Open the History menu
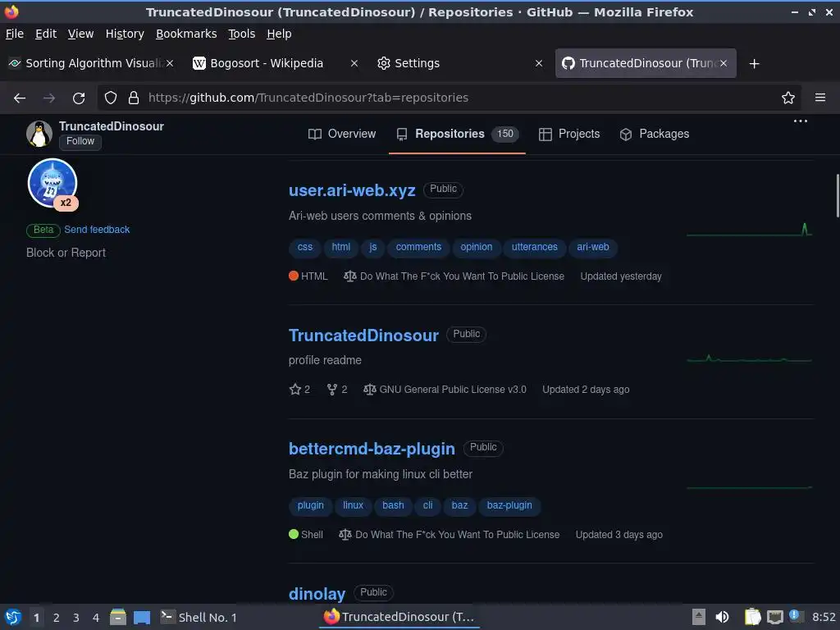 click(x=125, y=34)
